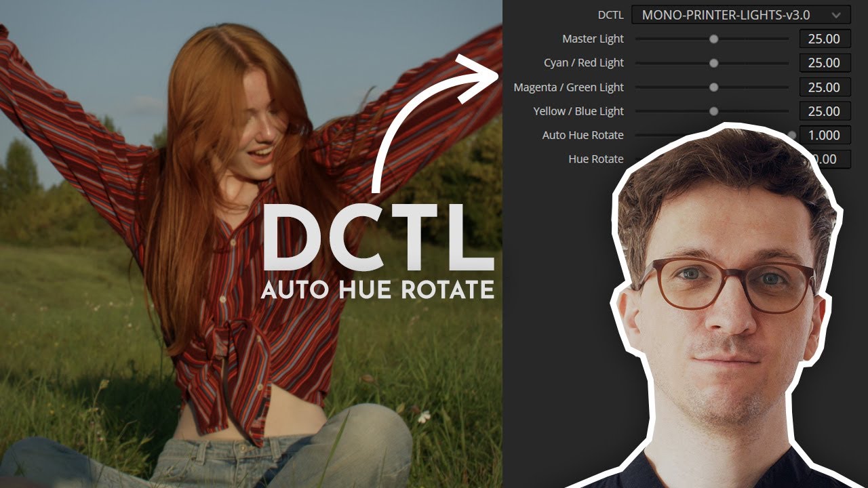Screen dimensions: 868x488
Task: Adjust the Yellow / Blue Light slider handle
Action: 713,111
